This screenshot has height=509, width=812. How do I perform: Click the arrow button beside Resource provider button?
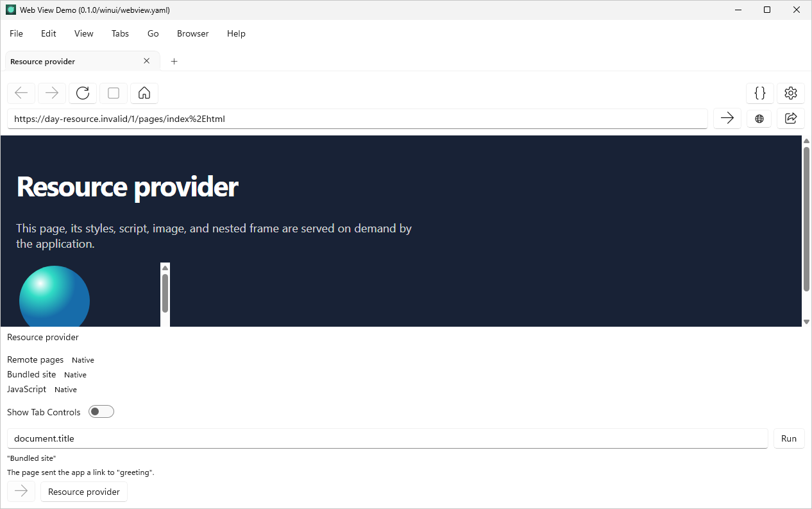pos(21,492)
